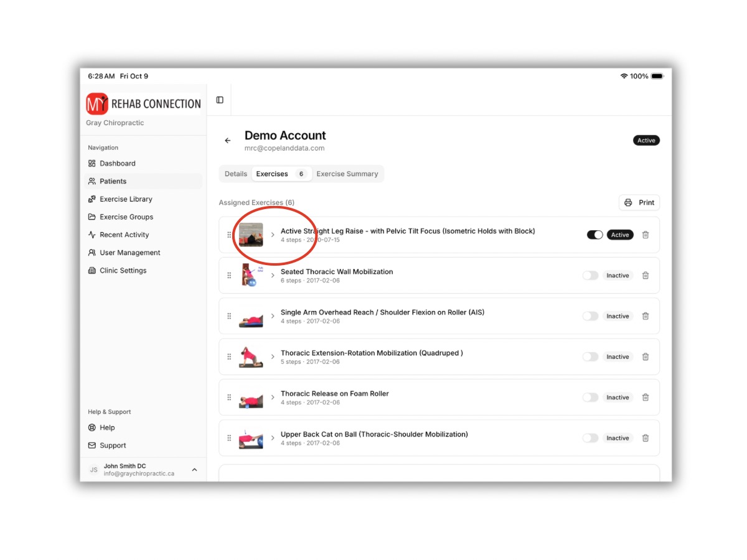Viewport: 747px width, 560px height.
Task: Click the mrc@copelanddata.com email text
Action: 284,149
